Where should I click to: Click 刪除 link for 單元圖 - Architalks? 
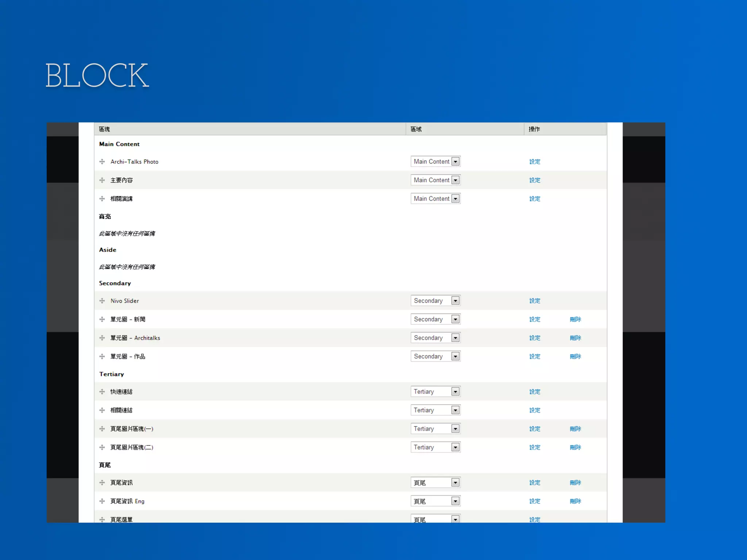click(575, 338)
